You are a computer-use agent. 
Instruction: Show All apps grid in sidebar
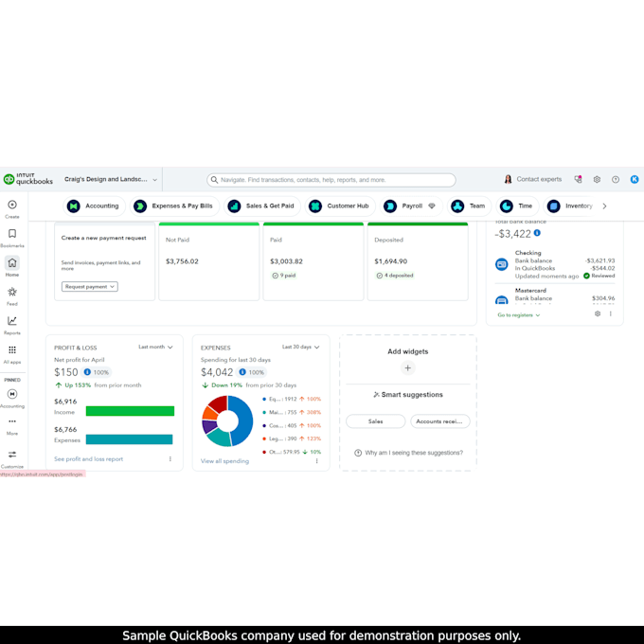click(12, 354)
